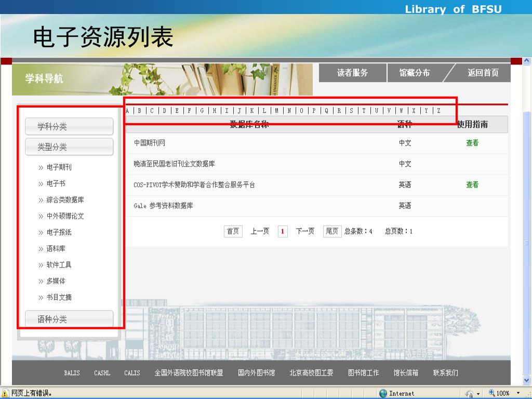Filter databases by letter W

pos(402,111)
